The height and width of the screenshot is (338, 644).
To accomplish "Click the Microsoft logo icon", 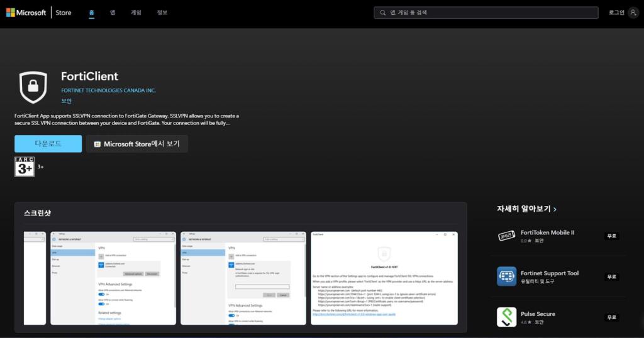I will (11, 13).
